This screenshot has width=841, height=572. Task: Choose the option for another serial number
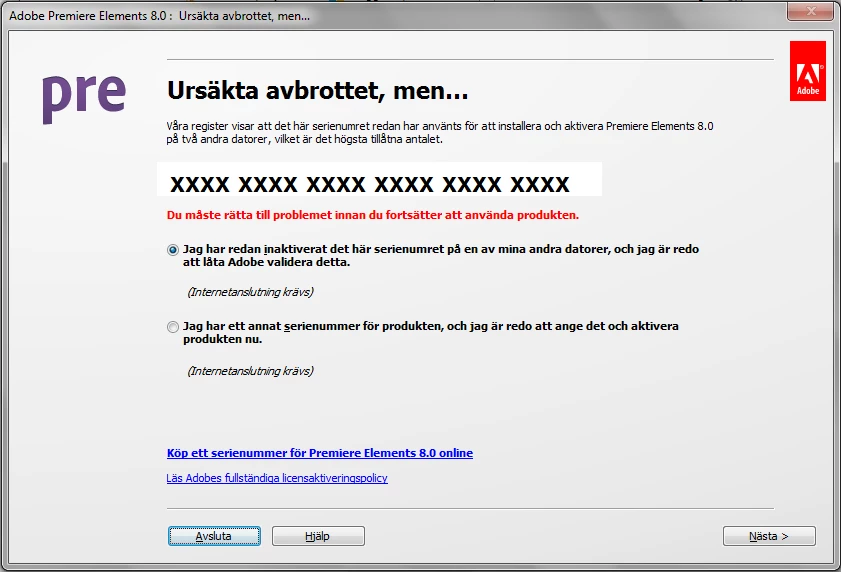(173, 327)
